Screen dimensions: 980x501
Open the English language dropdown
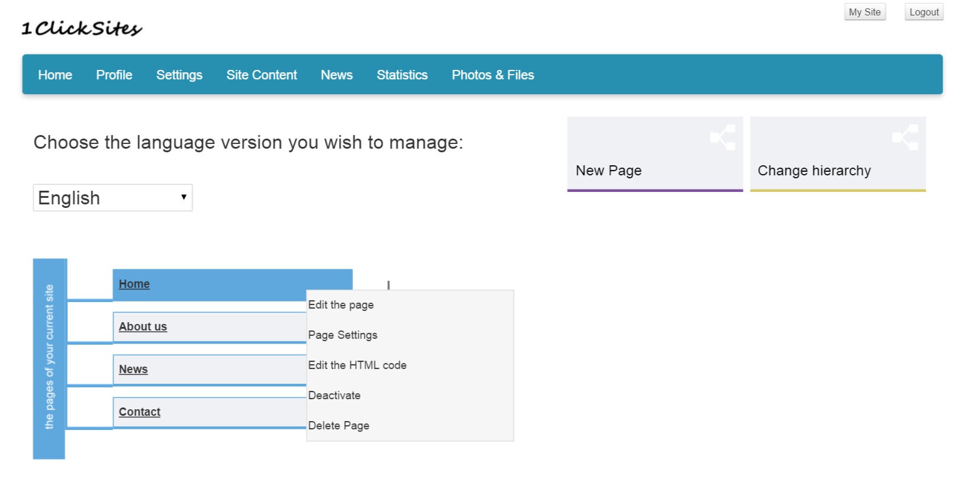pos(112,198)
